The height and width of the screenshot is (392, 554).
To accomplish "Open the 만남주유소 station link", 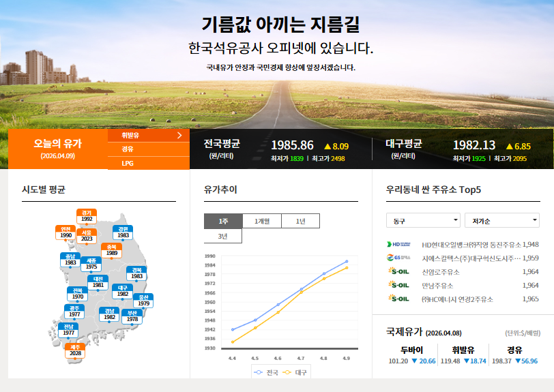I will pos(437,286).
